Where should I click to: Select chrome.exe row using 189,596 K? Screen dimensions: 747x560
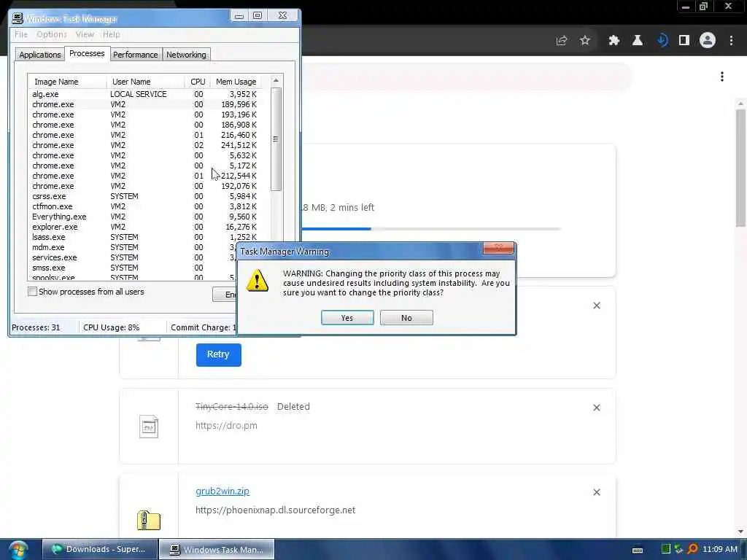coord(144,104)
